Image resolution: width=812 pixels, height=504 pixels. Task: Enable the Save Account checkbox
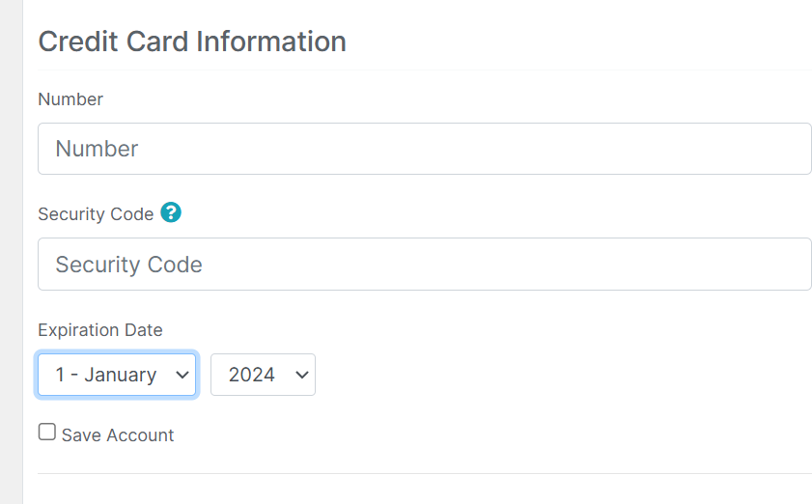(x=47, y=432)
